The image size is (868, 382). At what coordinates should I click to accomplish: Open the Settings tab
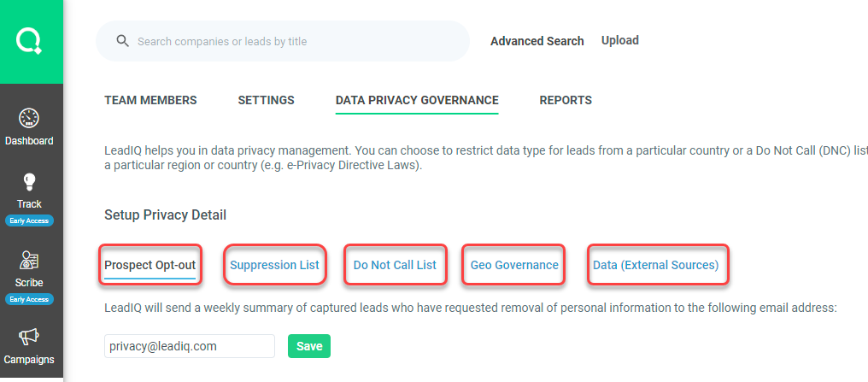coord(267,100)
